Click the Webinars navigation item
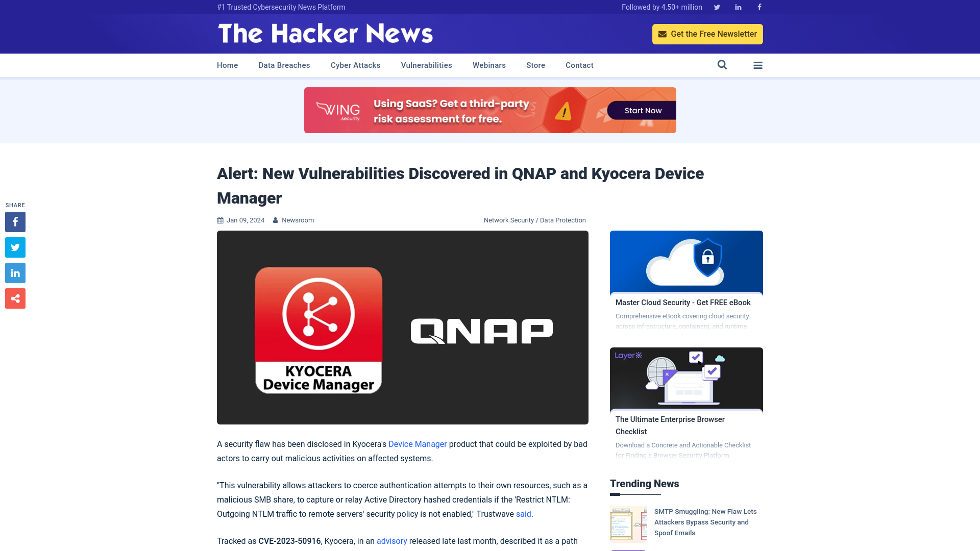 489,65
